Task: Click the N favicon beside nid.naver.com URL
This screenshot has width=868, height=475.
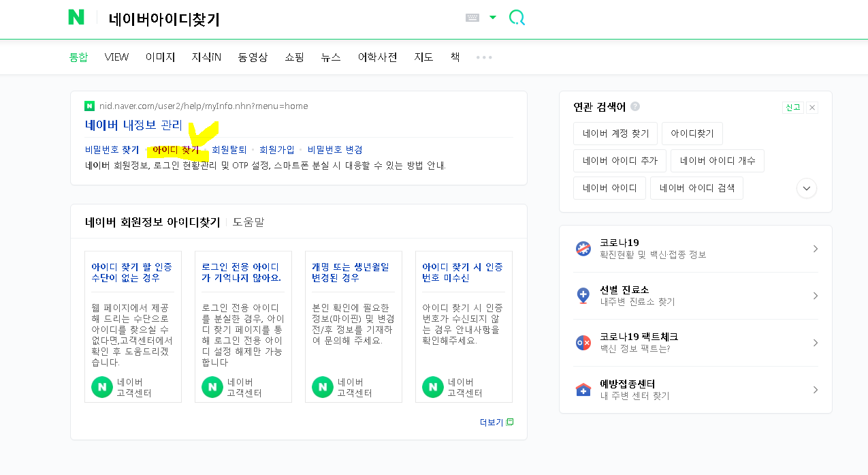Action: 90,106
